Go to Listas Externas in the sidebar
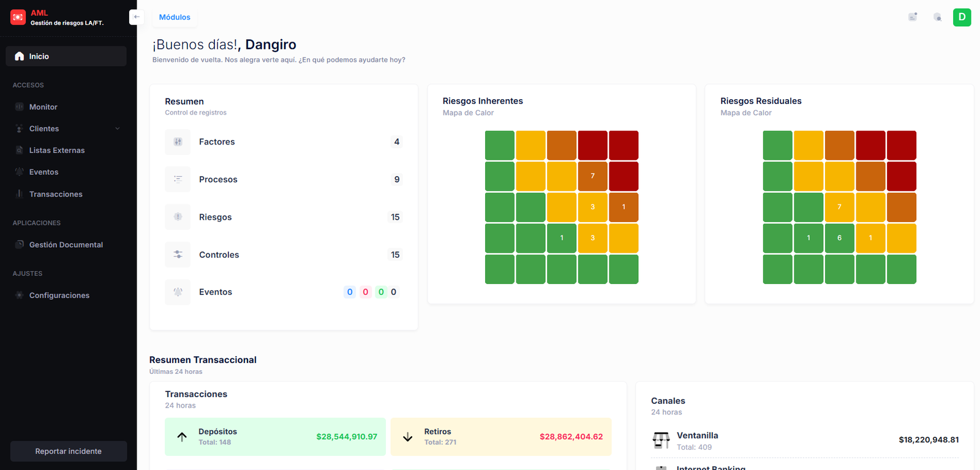980x470 pixels. pyautogui.click(x=56, y=151)
